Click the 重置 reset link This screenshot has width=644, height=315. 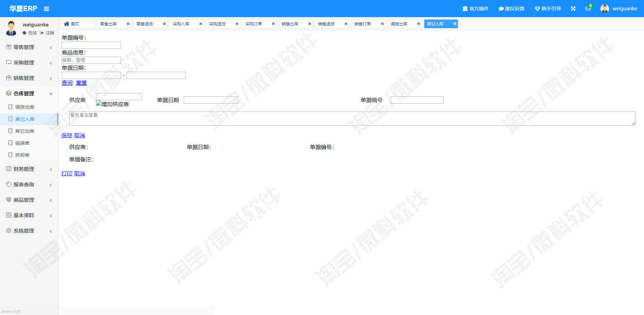click(81, 83)
